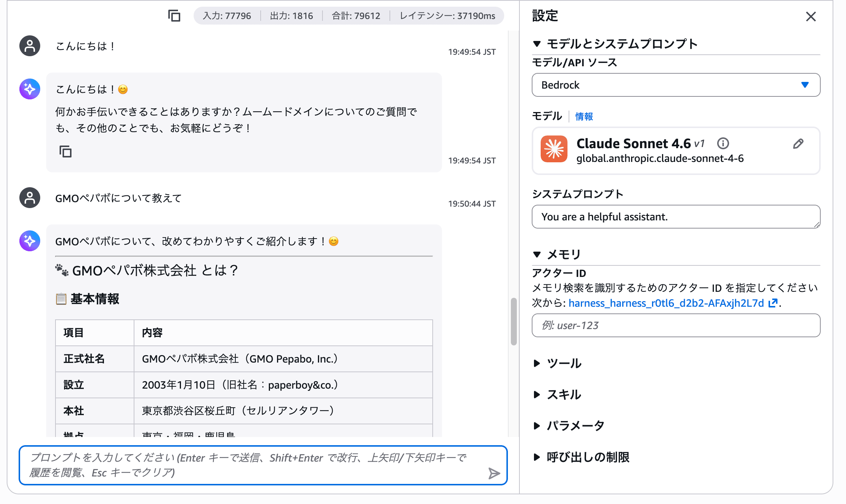Click the user message GMOペパボについて教えて
The height and width of the screenshot is (504, 846).
[x=118, y=198]
